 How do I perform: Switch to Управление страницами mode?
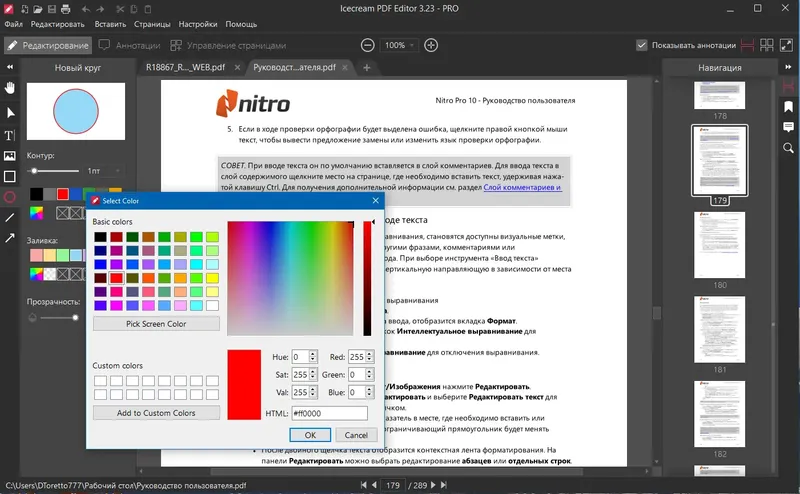click(228, 45)
